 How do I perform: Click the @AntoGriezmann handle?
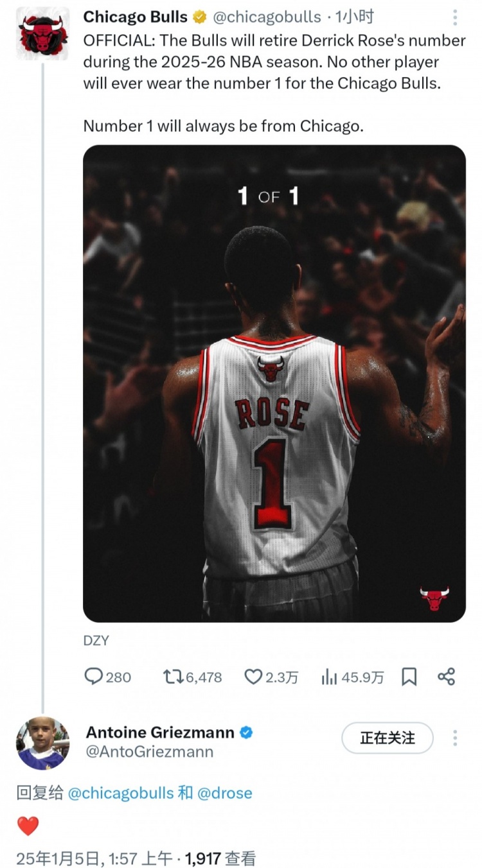150,752
